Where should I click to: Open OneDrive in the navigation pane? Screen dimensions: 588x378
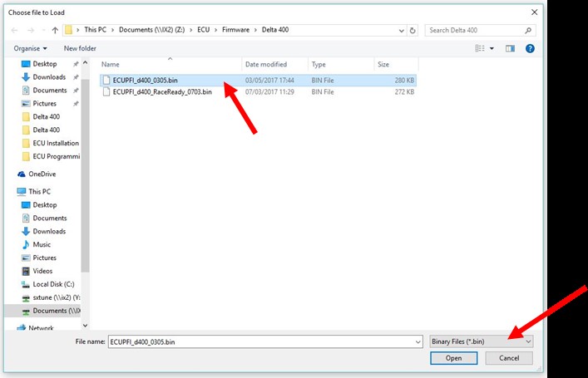tap(42, 174)
